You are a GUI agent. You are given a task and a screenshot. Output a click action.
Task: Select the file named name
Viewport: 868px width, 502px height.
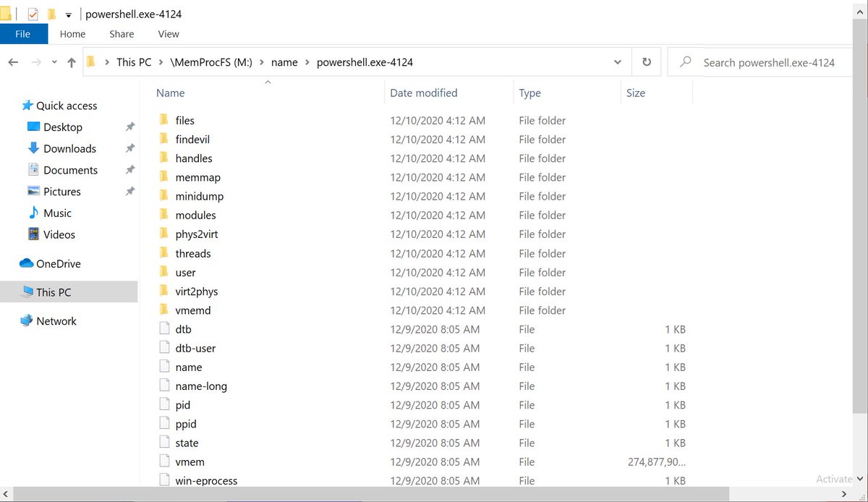point(189,367)
